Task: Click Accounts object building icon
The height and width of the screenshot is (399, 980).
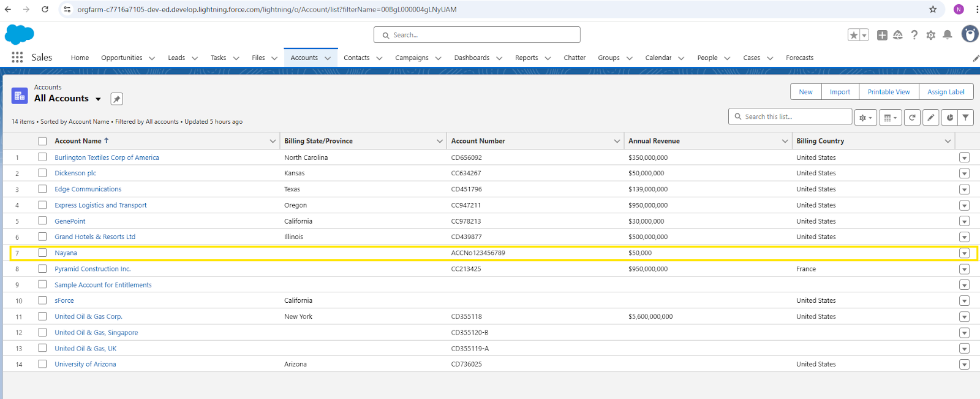Action: (20, 96)
